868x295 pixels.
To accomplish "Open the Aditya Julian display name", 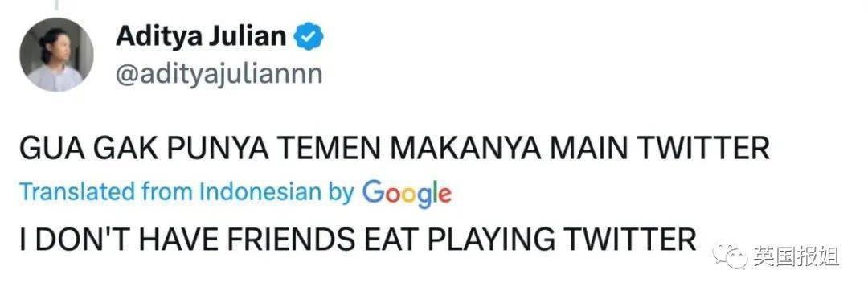I will pyautogui.click(x=202, y=36).
